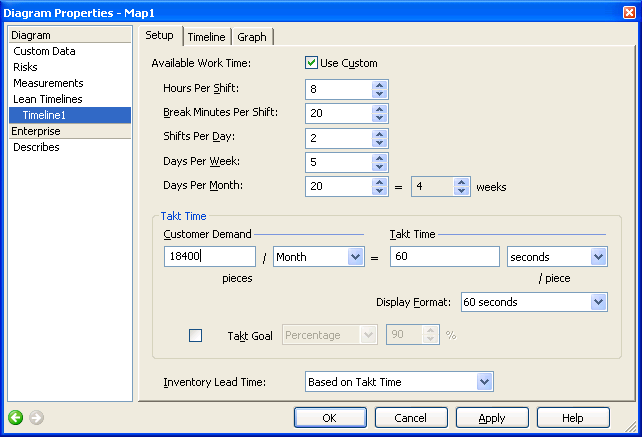This screenshot has height=437, width=642.
Task: Open the seconds unit dropdown
Action: (598, 257)
